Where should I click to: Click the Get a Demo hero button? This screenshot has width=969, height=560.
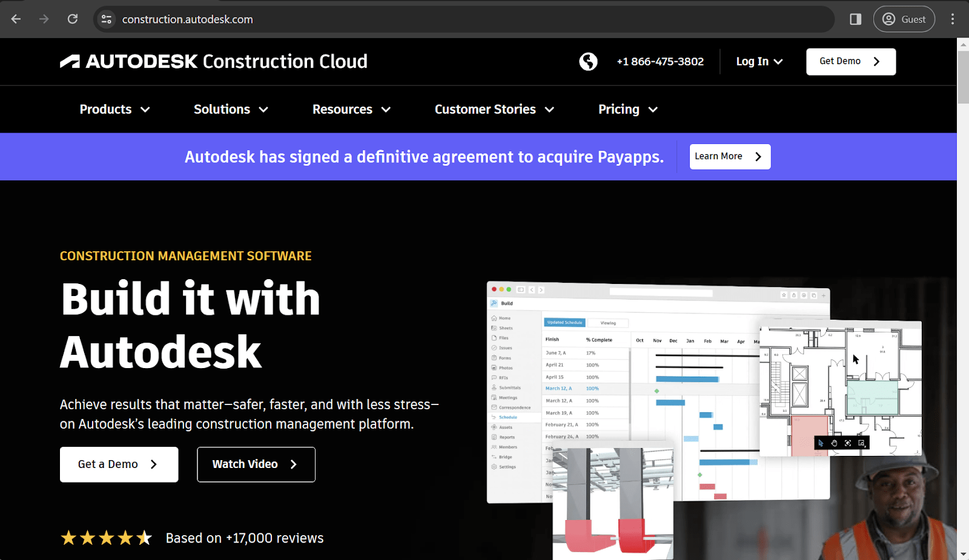[119, 464]
